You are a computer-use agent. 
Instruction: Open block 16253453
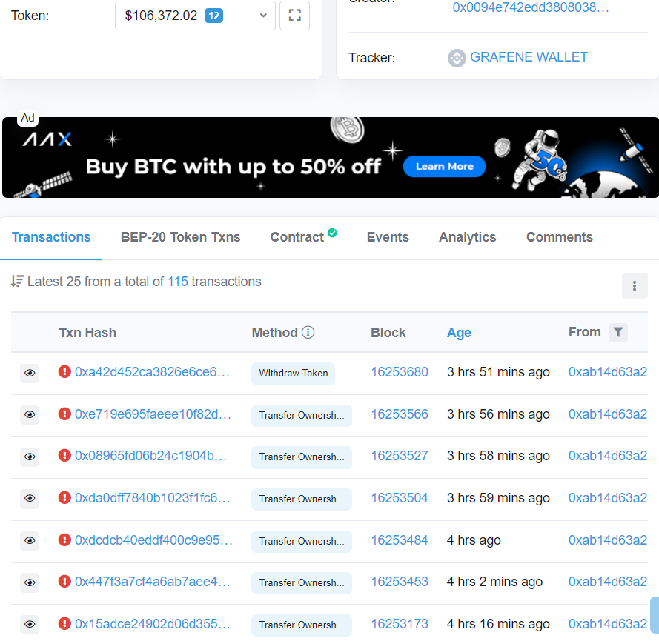pos(400,582)
